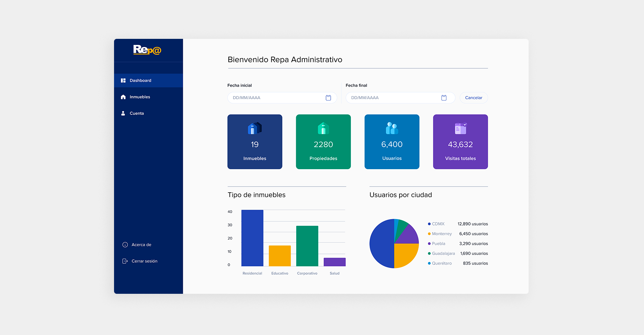Viewport: 644px width, 335px height.
Task: Click the Cerrar sesión logout icon
Action: pos(125,261)
